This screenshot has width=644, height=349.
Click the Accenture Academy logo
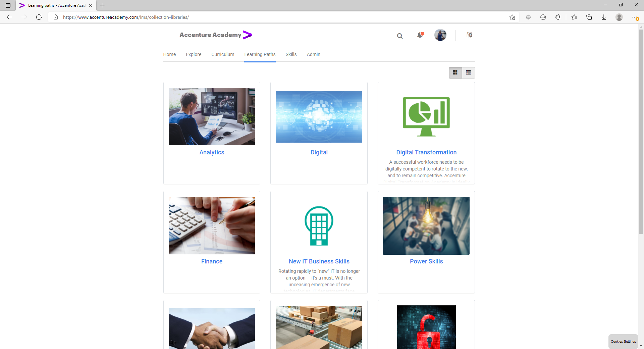pos(216,35)
